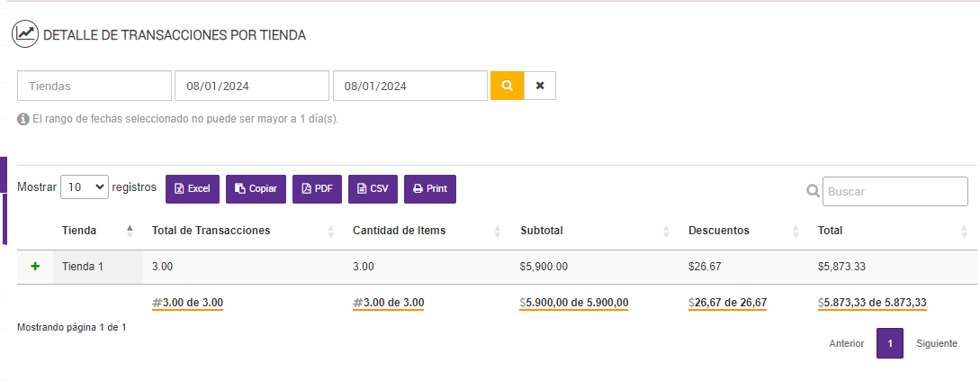Download the table as CSV

[x=373, y=189]
